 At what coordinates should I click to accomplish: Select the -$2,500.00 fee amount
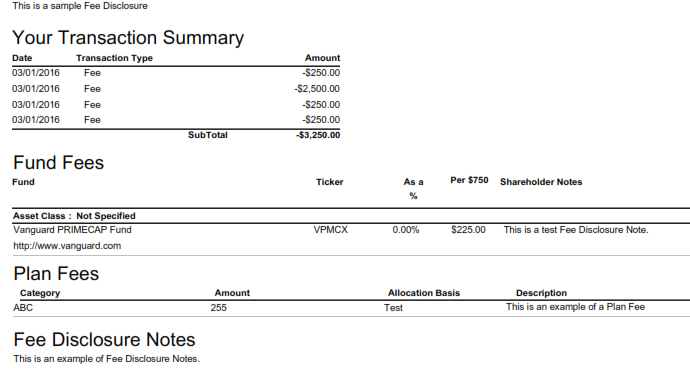pos(317,89)
